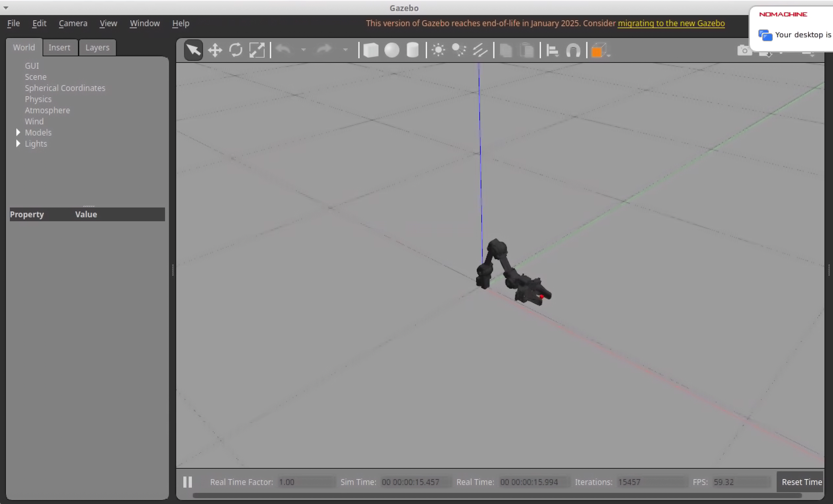Switch to the Insert tab

pyautogui.click(x=60, y=48)
